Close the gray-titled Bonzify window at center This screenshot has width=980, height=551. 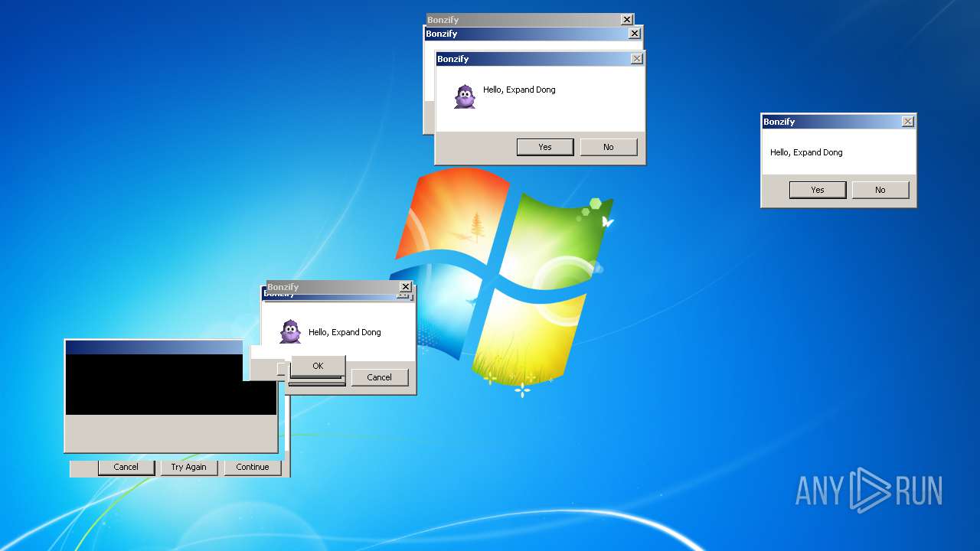pyautogui.click(x=406, y=287)
